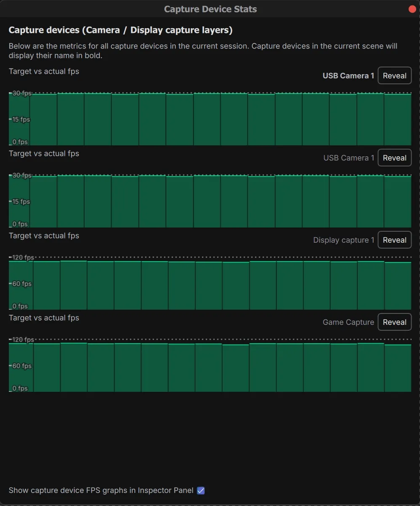This screenshot has height=506, width=420.
Task: Click the Capture Device Stats title text
Action: [210, 9]
